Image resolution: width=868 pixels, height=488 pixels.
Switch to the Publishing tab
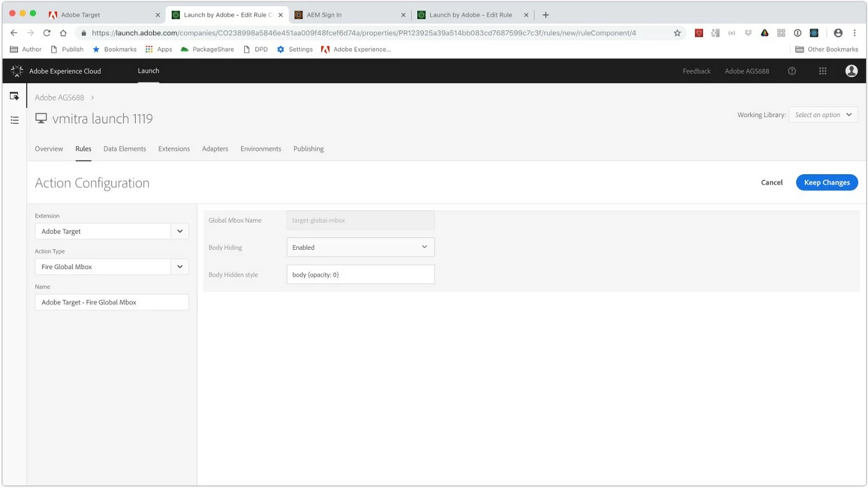[309, 149]
